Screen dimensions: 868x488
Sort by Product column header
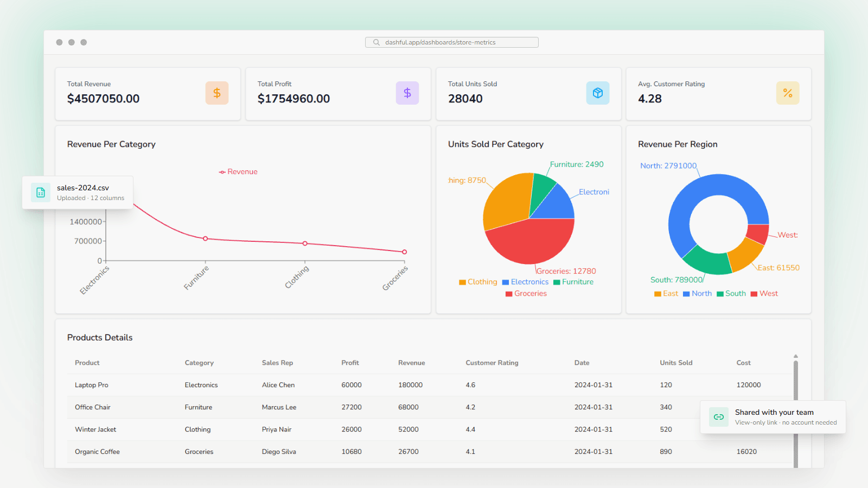coord(87,363)
